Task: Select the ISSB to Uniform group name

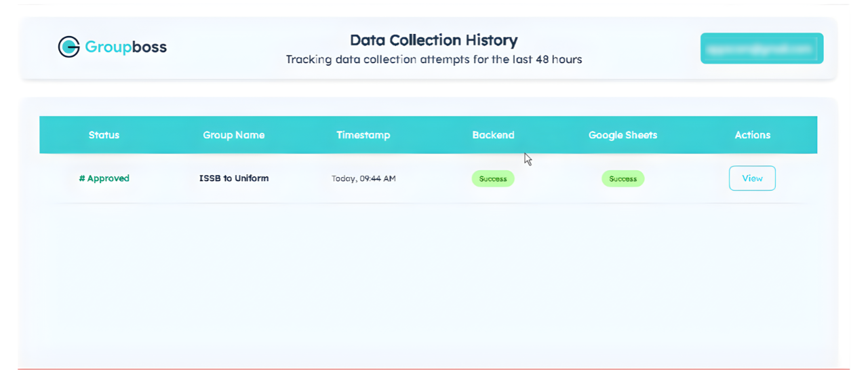Action: click(x=234, y=178)
